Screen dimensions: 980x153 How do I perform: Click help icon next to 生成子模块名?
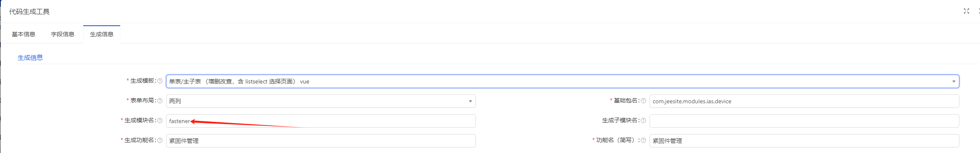pos(643,121)
